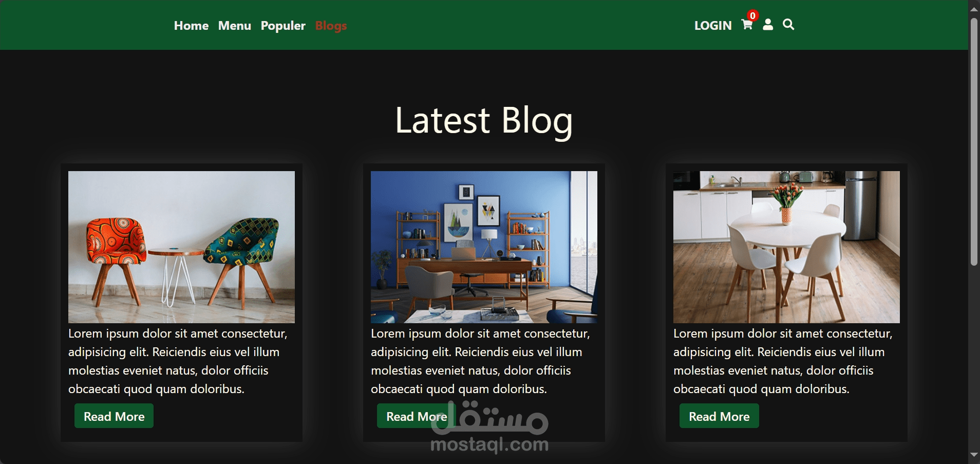
Task: Open the colorful chairs blog image
Action: [x=181, y=247]
